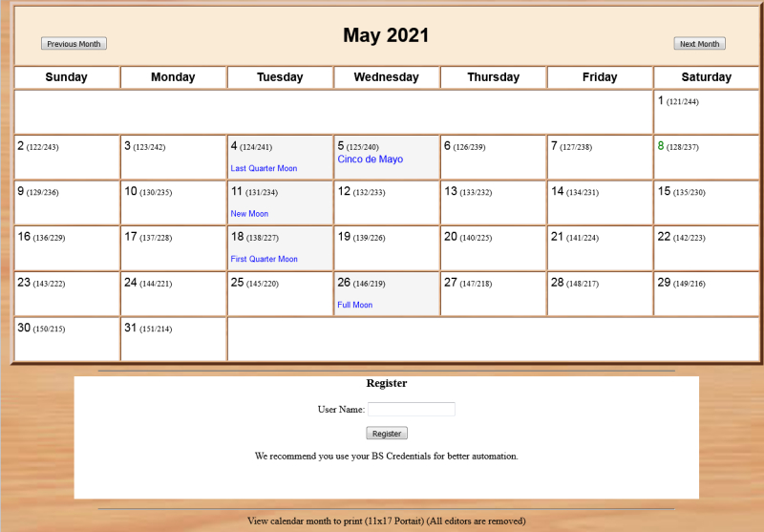
Task: Select day 11 (131/234)
Action: pyautogui.click(x=280, y=202)
